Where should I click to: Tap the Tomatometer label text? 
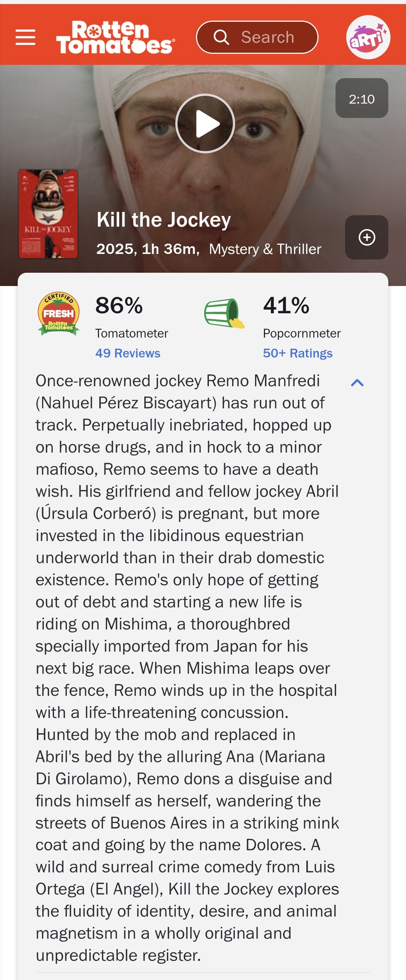tap(131, 333)
